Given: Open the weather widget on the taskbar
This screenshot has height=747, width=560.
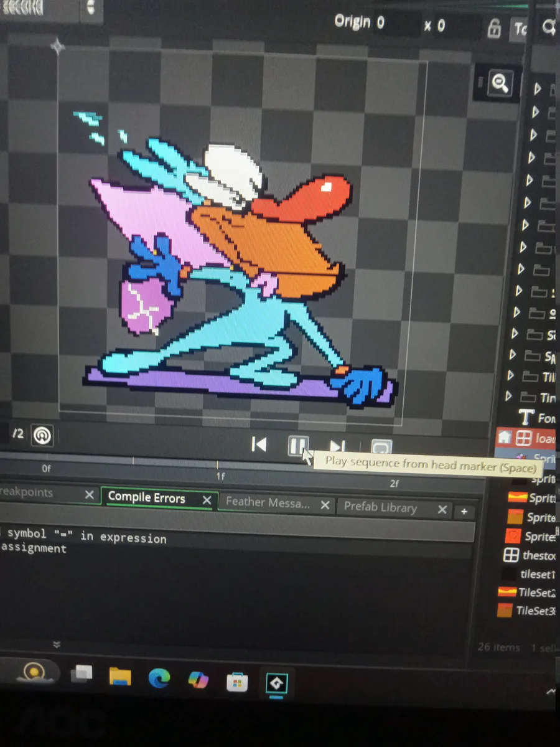Looking at the screenshot, I should (x=34, y=672).
